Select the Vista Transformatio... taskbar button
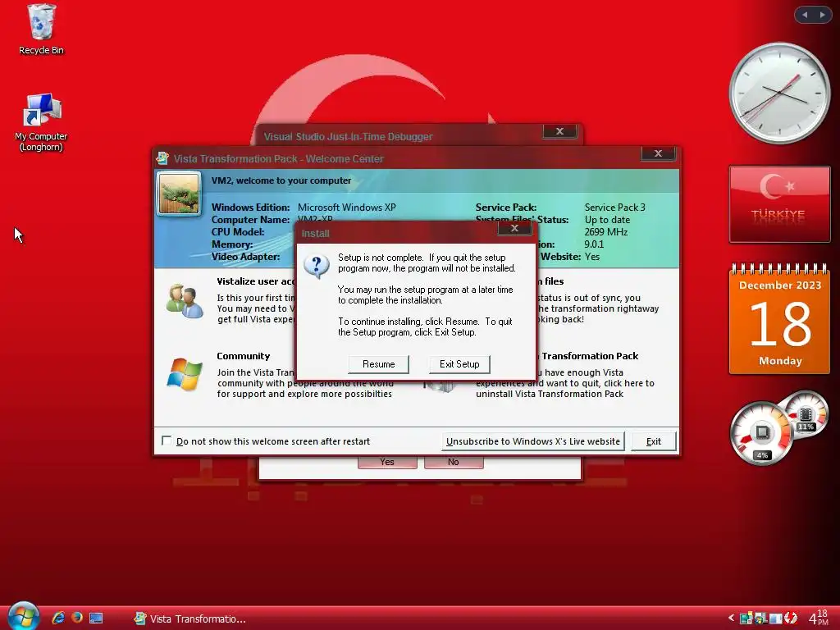Viewport: 840px width, 630px height. 190,619
